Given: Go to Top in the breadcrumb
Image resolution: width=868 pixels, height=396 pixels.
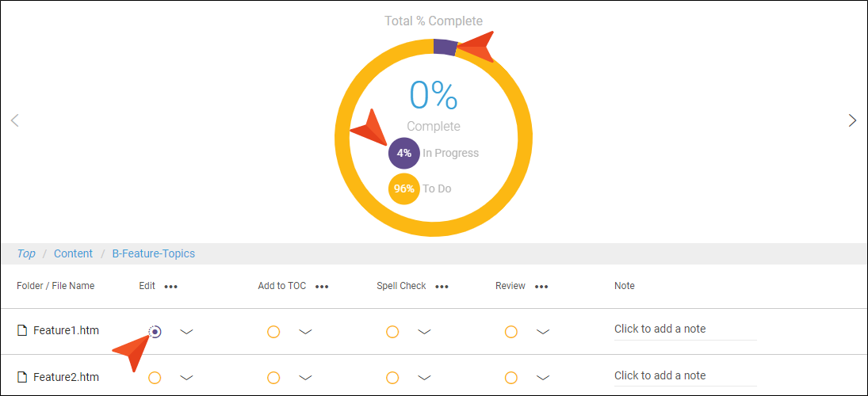Looking at the screenshot, I should click(x=26, y=254).
